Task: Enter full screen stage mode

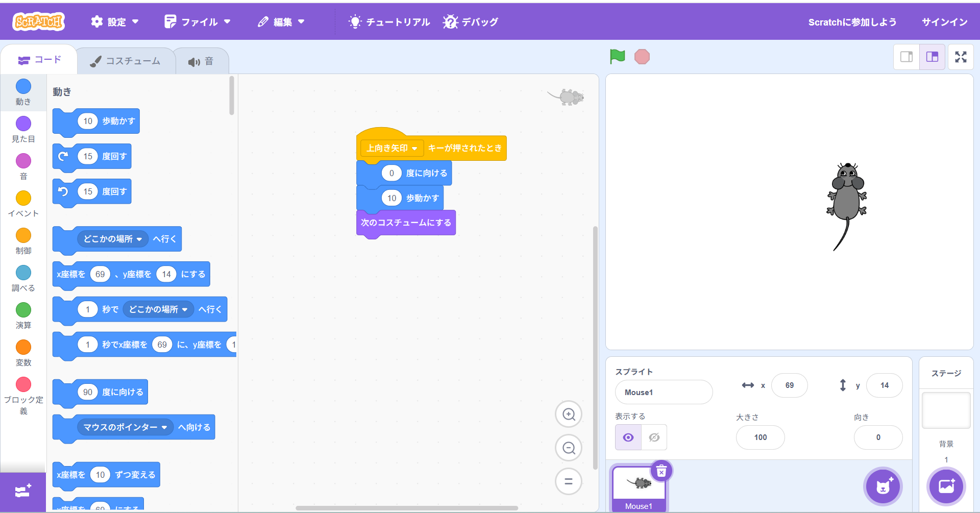Action: (961, 57)
